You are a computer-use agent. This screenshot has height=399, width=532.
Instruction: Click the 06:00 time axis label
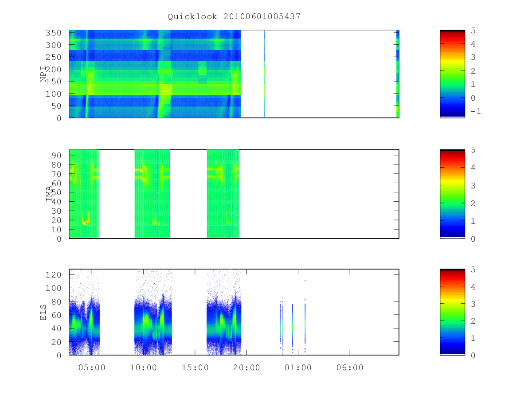coord(350,368)
